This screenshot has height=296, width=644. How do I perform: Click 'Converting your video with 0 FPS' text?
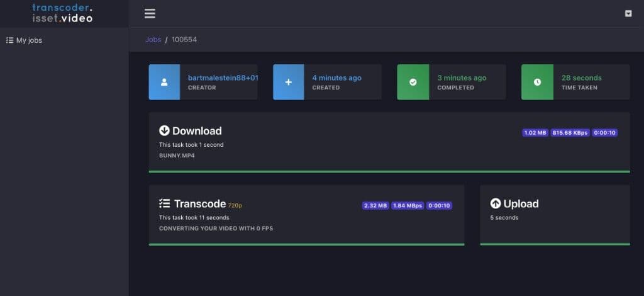(216, 228)
